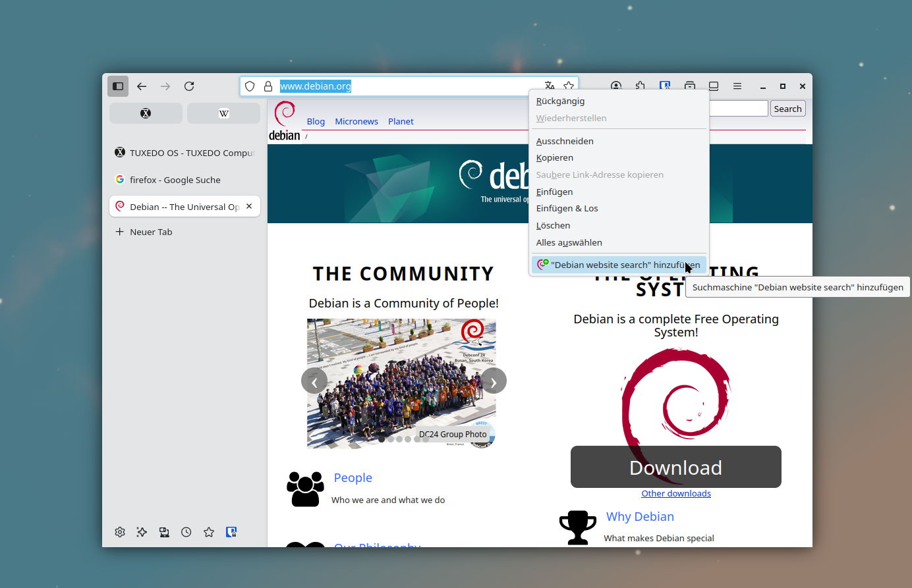Choose Kopieren from context menu

pyautogui.click(x=619, y=157)
